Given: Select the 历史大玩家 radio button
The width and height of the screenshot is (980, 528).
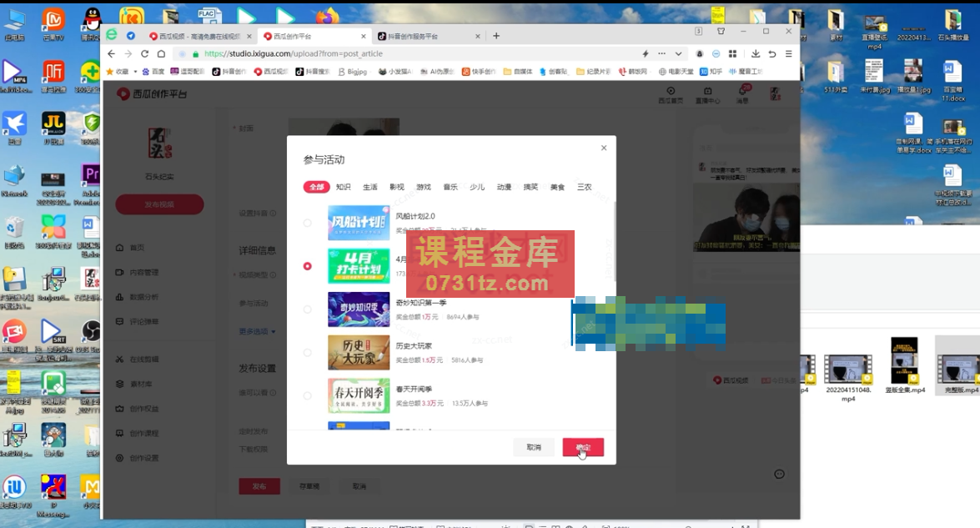Looking at the screenshot, I should click(307, 352).
